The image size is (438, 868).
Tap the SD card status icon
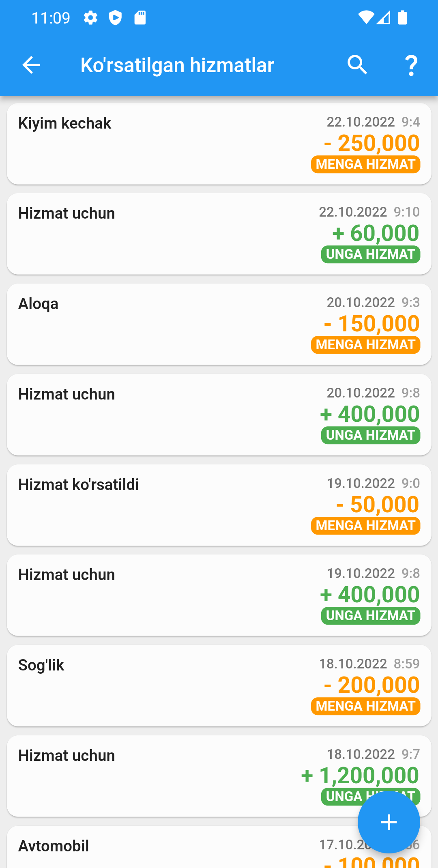[x=140, y=18]
